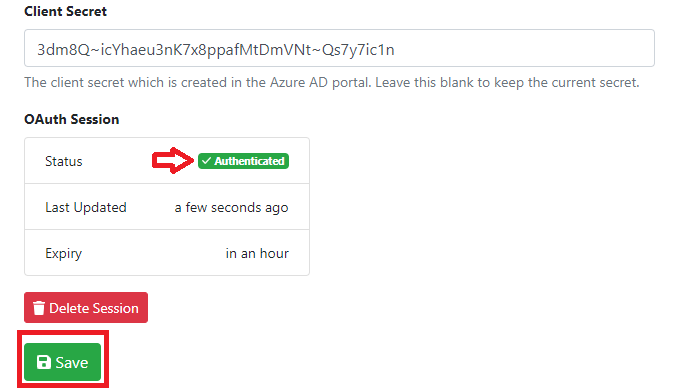Click the Delete Session button label
685x391 pixels.
coord(94,308)
